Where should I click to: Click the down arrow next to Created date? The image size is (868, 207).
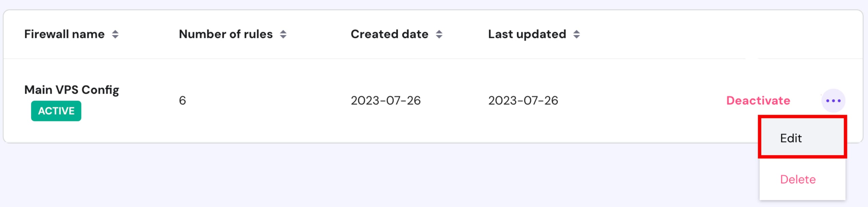pos(439,37)
